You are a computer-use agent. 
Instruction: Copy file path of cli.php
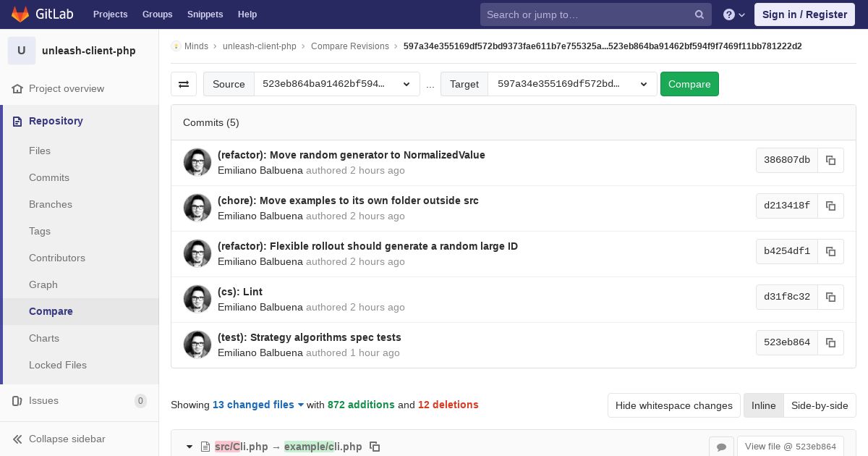tap(375, 447)
